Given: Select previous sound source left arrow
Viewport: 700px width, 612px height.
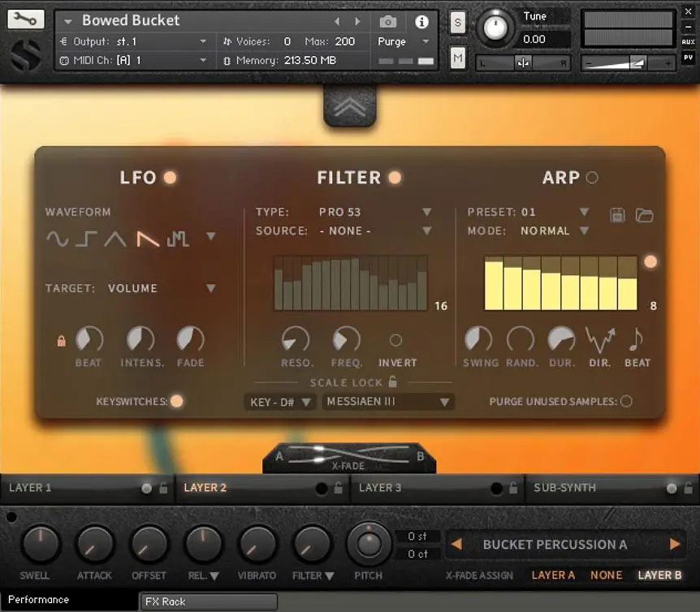Looking at the screenshot, I should (x=456, y=544).
